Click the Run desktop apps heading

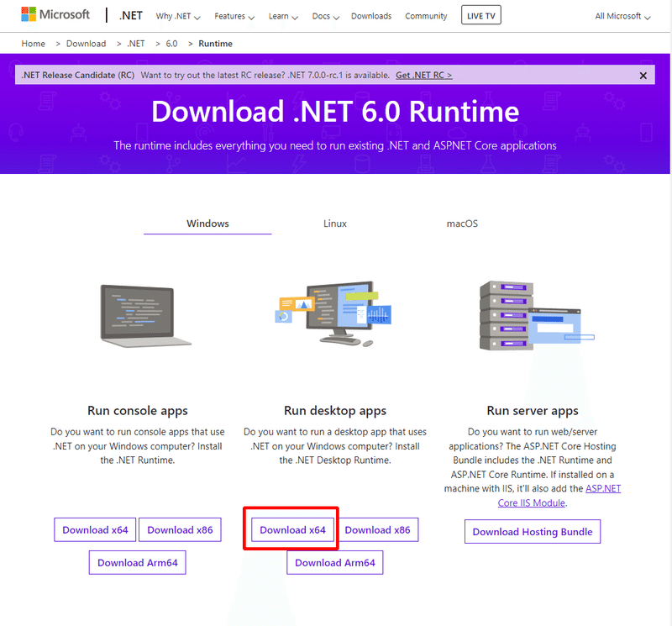(x=335, y=411)
